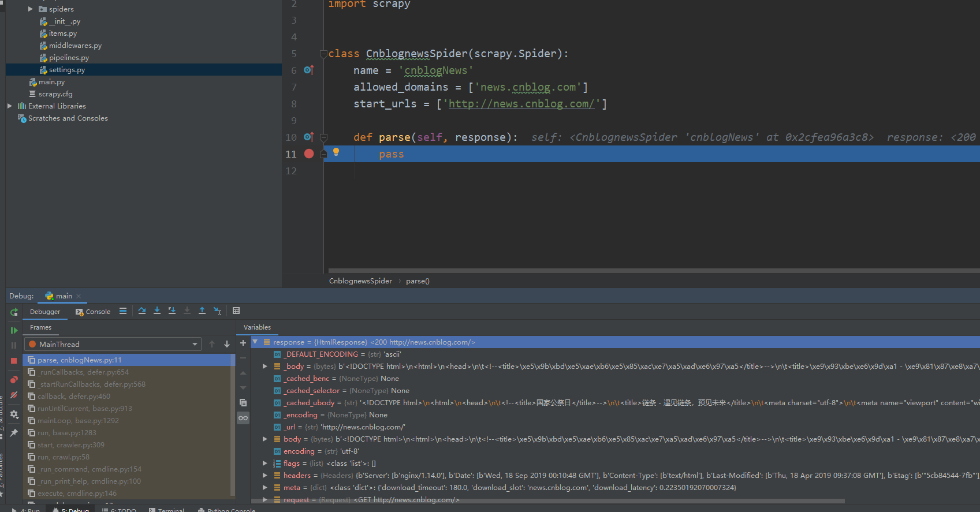Open middlewares.py file
Screen dimensions: 980x512
(x=75, y=45)
